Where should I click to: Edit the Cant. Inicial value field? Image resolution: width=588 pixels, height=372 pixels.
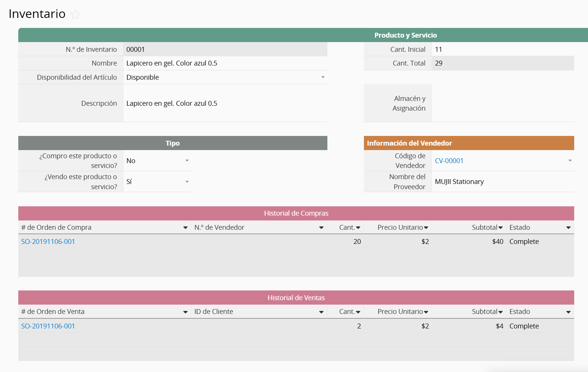502,50
